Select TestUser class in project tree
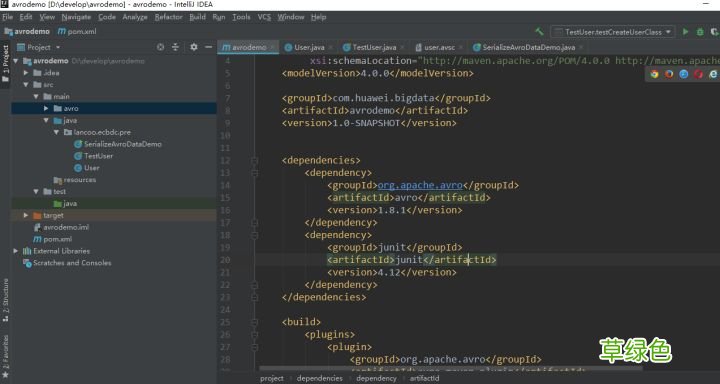 click(94, 156)
